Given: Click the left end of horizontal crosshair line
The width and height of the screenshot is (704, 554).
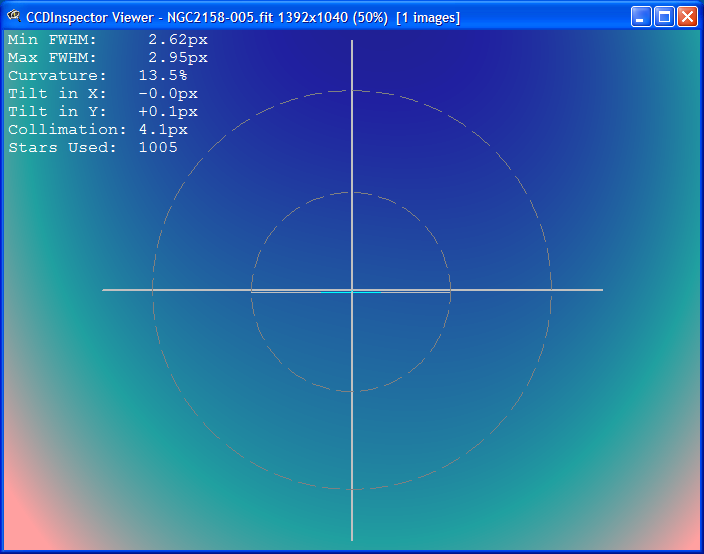Looking at the screenshot, I should click(105, 290).
